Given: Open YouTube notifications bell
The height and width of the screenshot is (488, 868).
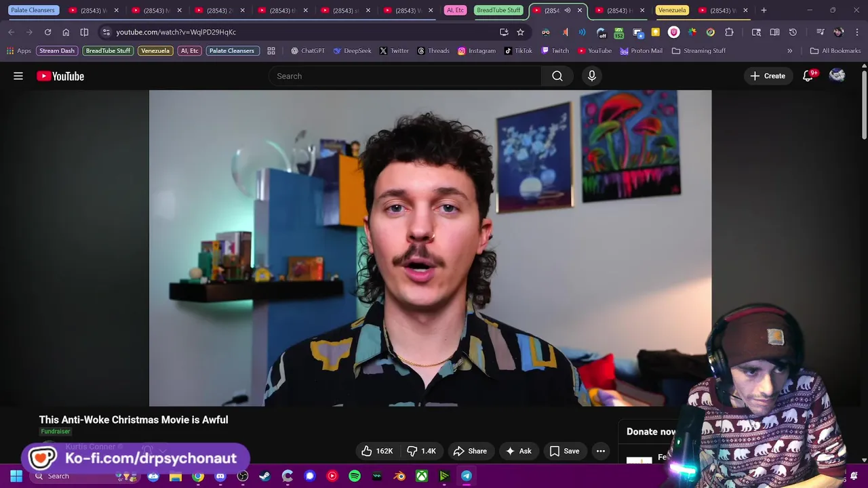Looking at the screenshot, I should point(808,76).
